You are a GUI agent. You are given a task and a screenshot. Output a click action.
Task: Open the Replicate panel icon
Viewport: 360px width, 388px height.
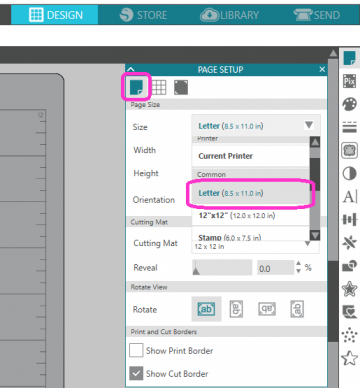pyautogui.click(x=349, y=243)
